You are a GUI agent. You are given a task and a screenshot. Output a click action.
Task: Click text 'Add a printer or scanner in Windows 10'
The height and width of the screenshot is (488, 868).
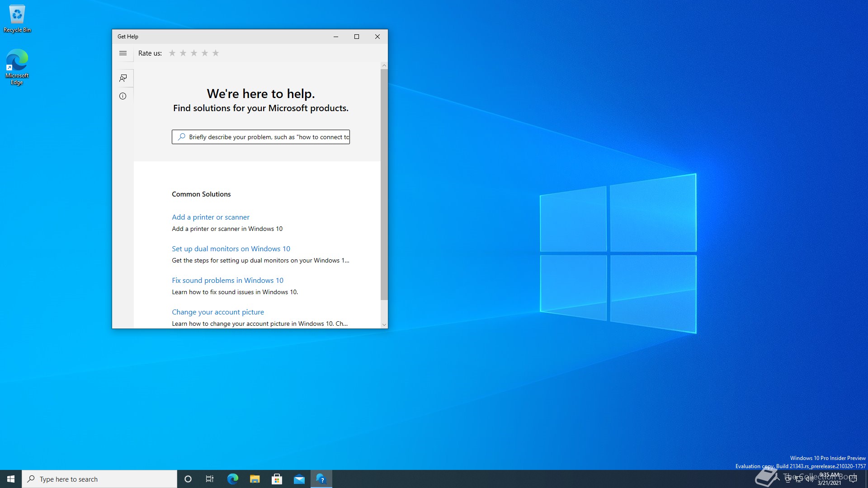[227, 229]
